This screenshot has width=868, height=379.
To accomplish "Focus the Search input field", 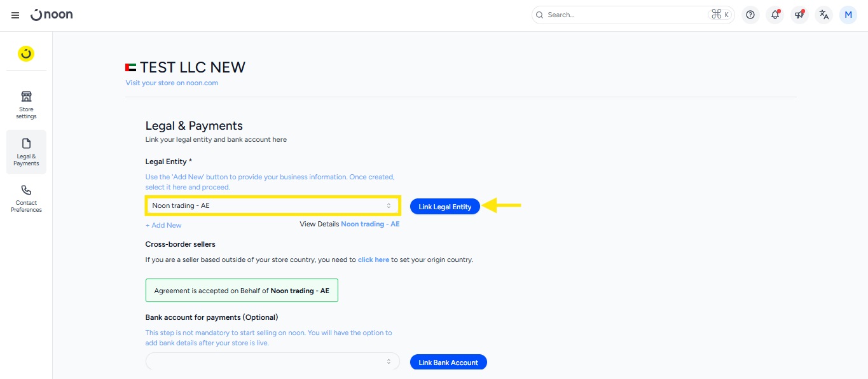I will [x=626, y=15].
